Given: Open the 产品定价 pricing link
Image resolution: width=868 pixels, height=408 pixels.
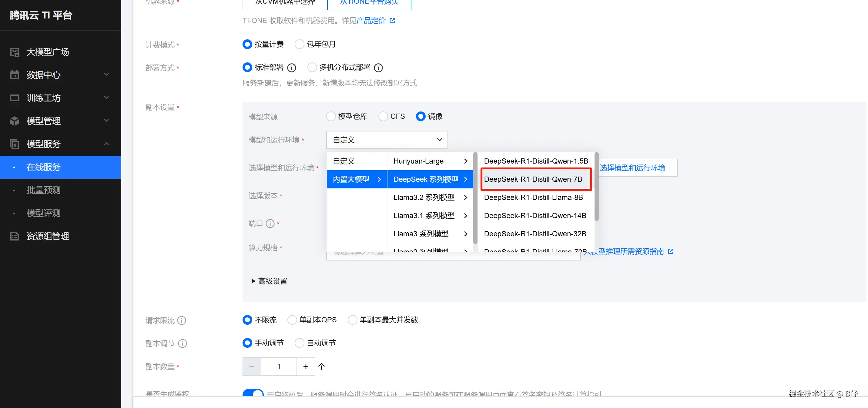Looking at the screenshot, I should [x=371, y=21].
